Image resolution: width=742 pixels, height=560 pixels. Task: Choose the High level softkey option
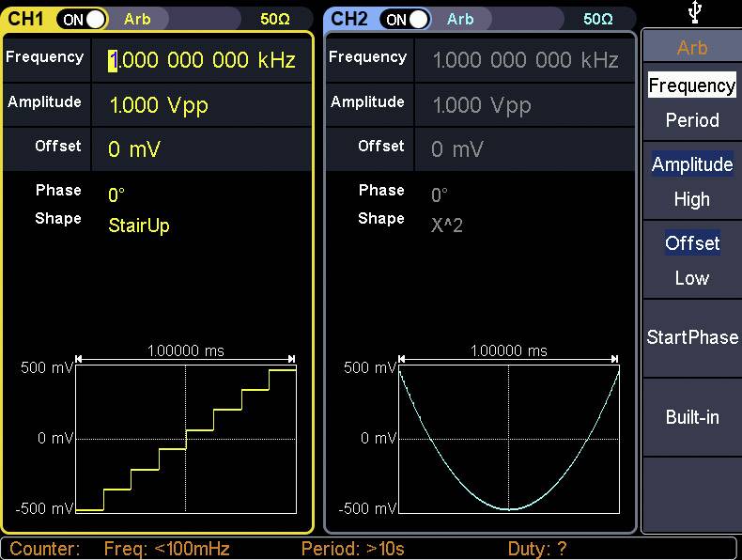pos(691,199)
